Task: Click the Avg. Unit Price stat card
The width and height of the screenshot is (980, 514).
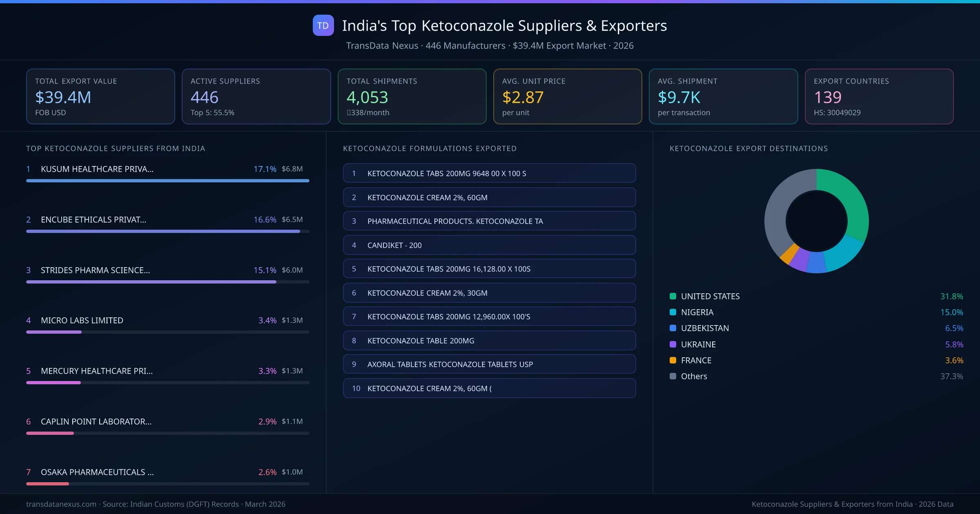Action: tap(568, 96)
